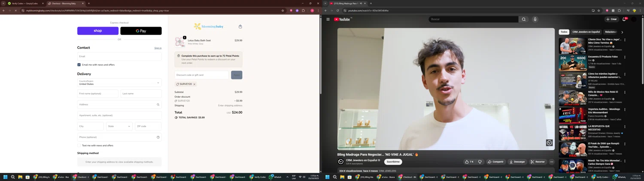Focus the Apartment, suite field
This screenshot has width=644, height=181.
point(119,115)
